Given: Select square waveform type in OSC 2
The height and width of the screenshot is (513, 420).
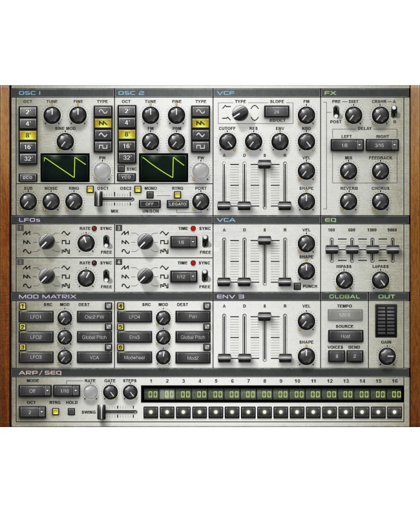Looking at the screenshot, I should (x=200, y=146).
